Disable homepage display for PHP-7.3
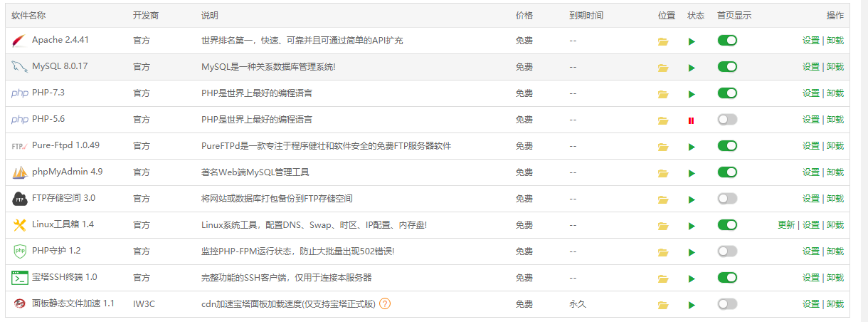 tap(727, 93)
